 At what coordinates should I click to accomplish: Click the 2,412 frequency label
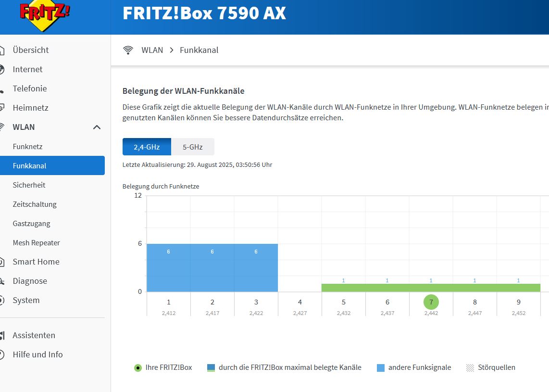(169, 313)
